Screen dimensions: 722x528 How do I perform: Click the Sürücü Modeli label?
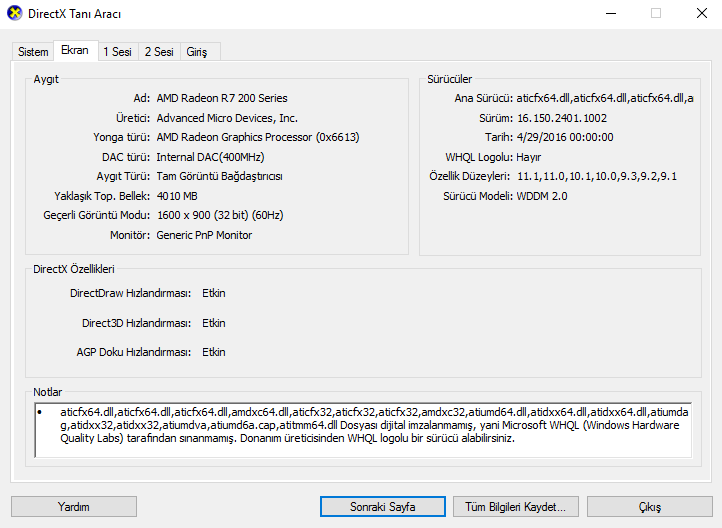[477, 196]
